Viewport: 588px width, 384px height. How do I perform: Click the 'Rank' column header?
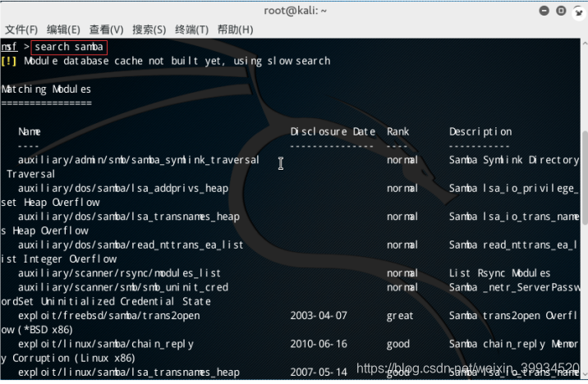point(397,131)
